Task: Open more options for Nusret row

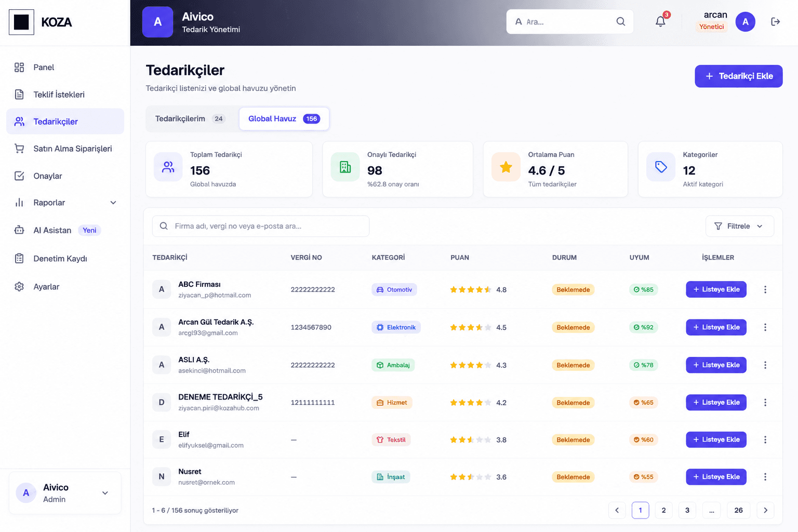Action: [x=765, y=477]
